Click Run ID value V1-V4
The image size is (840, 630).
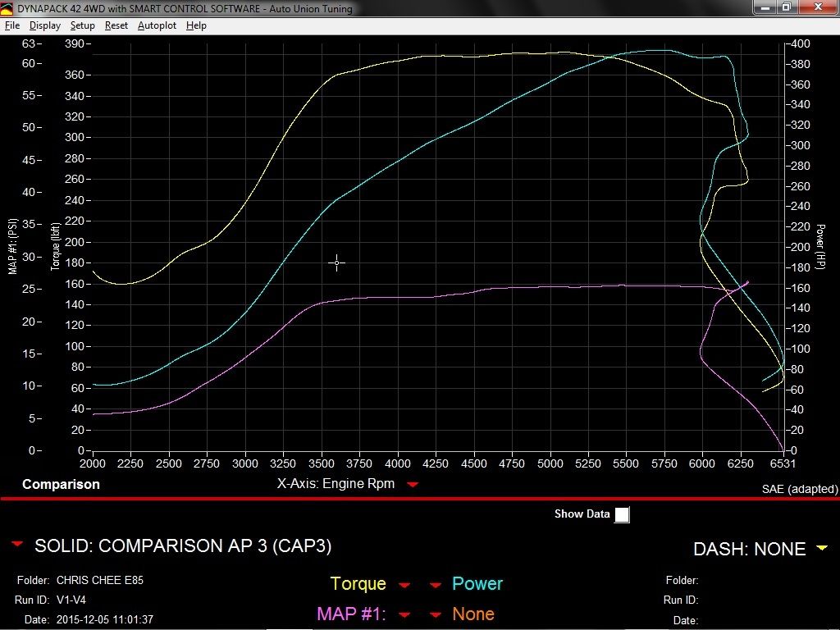71,600
